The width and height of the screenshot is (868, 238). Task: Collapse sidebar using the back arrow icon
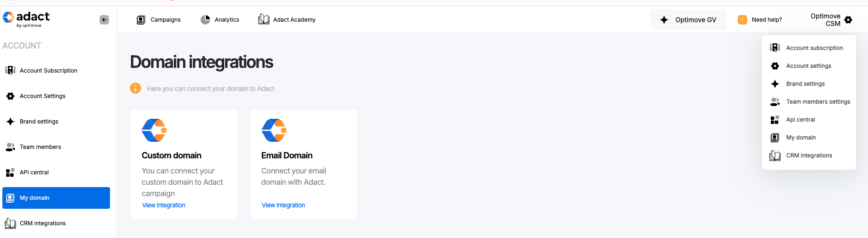(104, 20)
